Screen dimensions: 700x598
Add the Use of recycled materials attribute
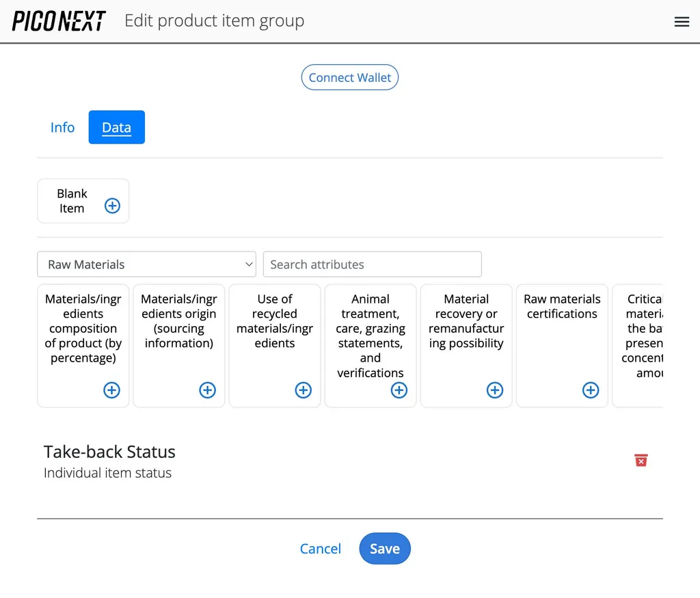(302, 390)
